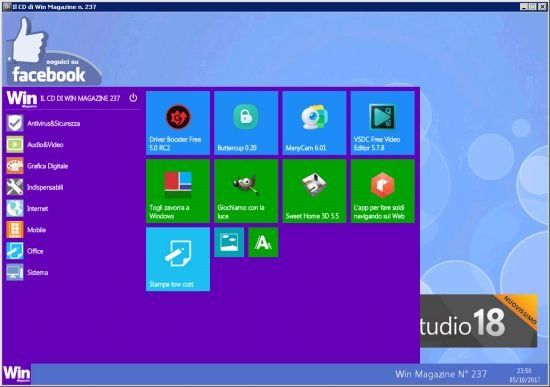550x387 pixels.
Task: Select the Sweet Home 3D 5.5 tile
Action: pos(314,191)
